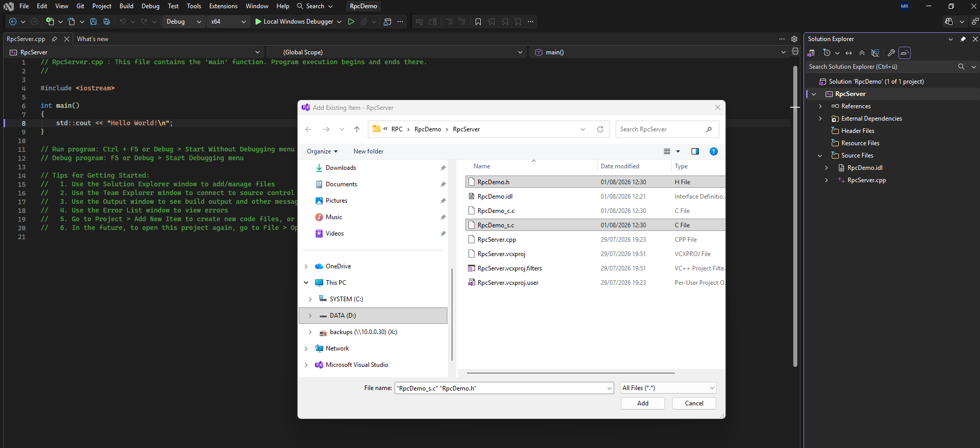Image resolution: width=980 pixels, height=448 pixels.
Task: Select RpcDemo_c.c in file list
Action: [x=496, y=211]
